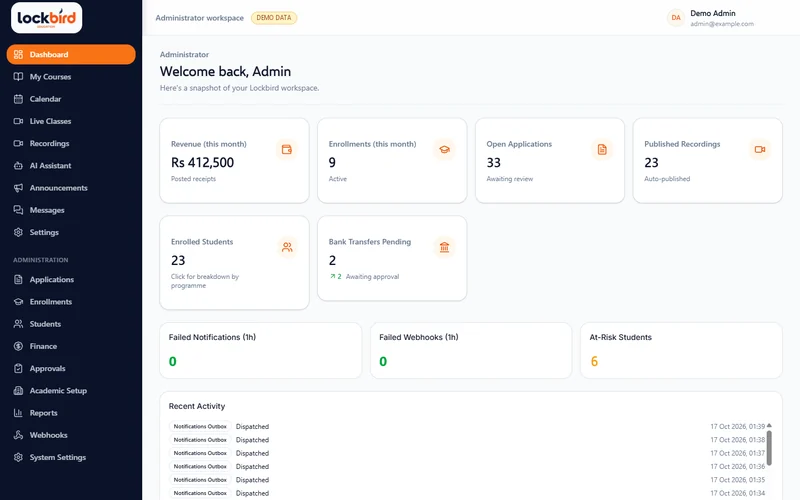Click video icon on Published Recordings card
The height and width of the screenshot is (500, 800).
click(x=760, y=149)
